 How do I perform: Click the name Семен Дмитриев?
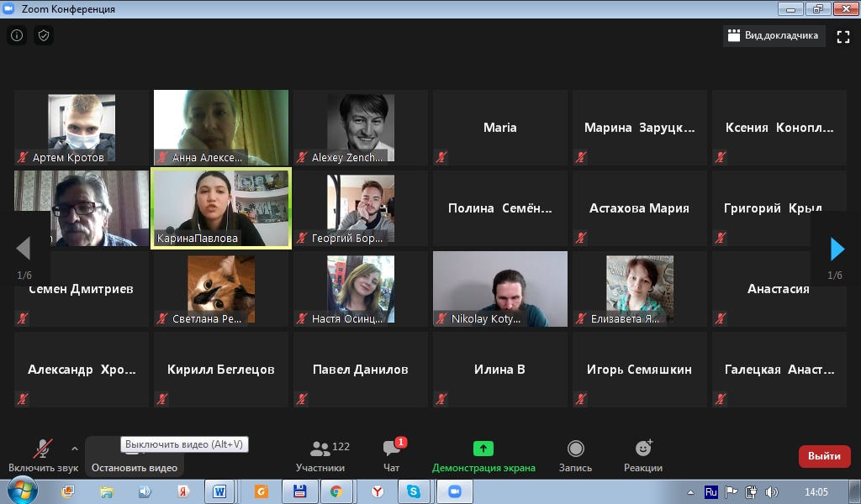(x=82, y=289)
